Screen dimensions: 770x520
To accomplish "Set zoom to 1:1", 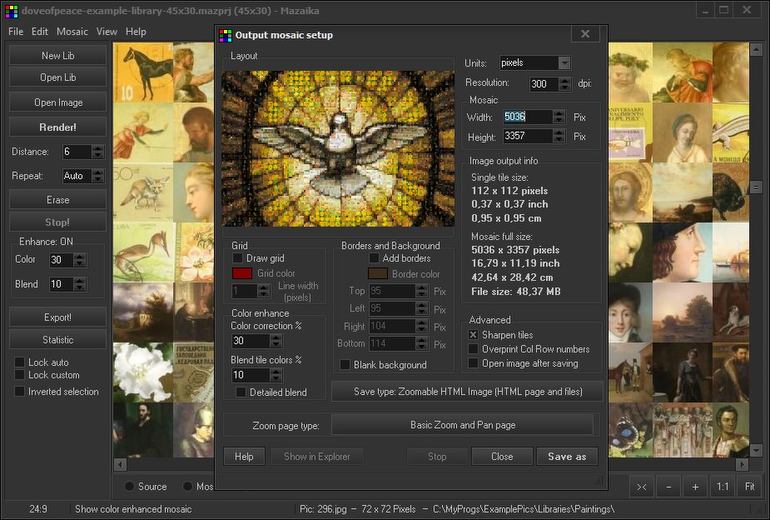I will tap(722, 487).
